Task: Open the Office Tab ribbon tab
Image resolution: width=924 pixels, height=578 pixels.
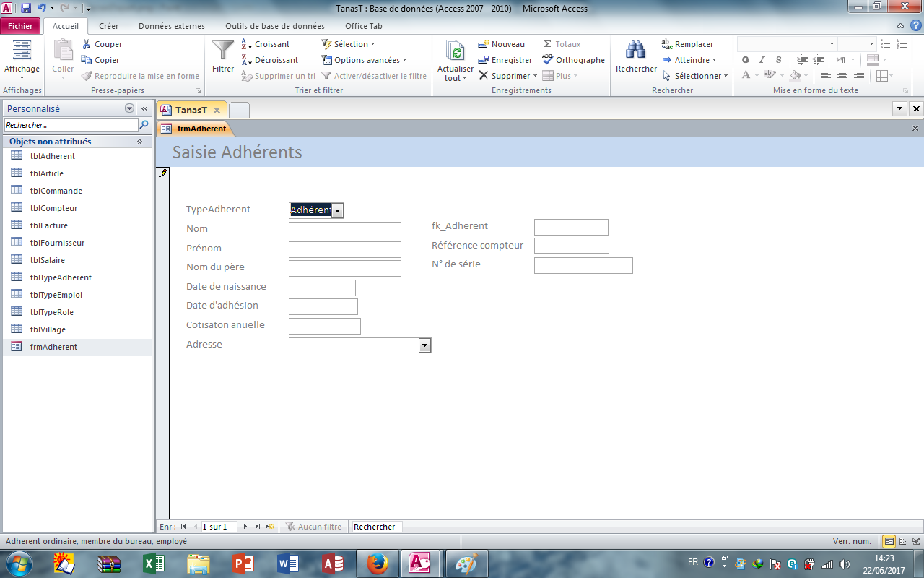Action: click(364, 26)
